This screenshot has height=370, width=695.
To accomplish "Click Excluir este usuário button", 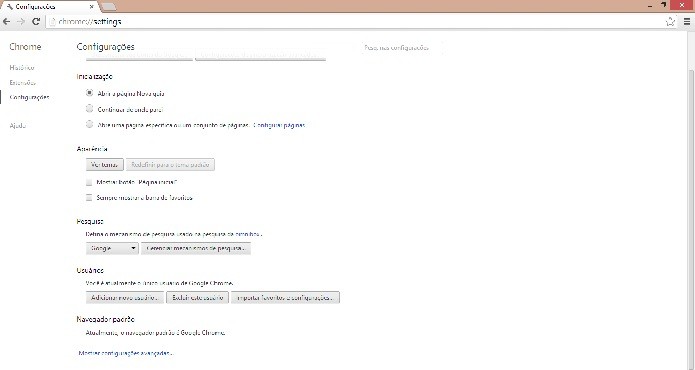I will click(198, 297).
